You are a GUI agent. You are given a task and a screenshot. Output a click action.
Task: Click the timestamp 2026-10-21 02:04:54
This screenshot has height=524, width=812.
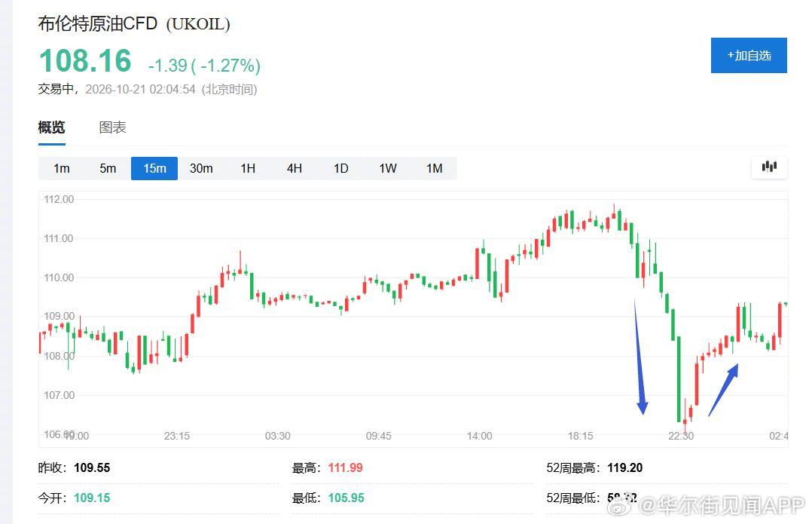[x=140, y=89]
